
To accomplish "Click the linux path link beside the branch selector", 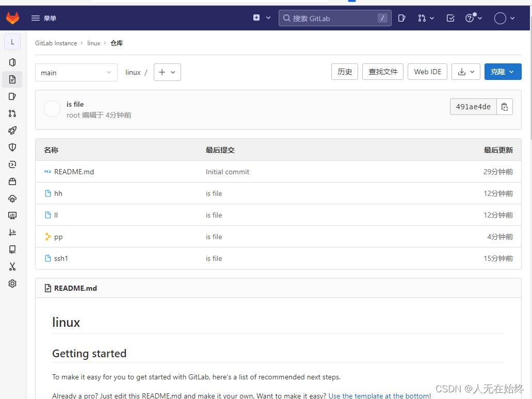I will point(133,72).
